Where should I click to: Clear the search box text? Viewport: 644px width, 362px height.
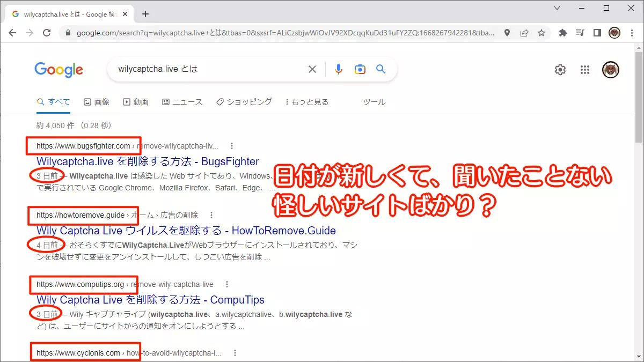312,69
